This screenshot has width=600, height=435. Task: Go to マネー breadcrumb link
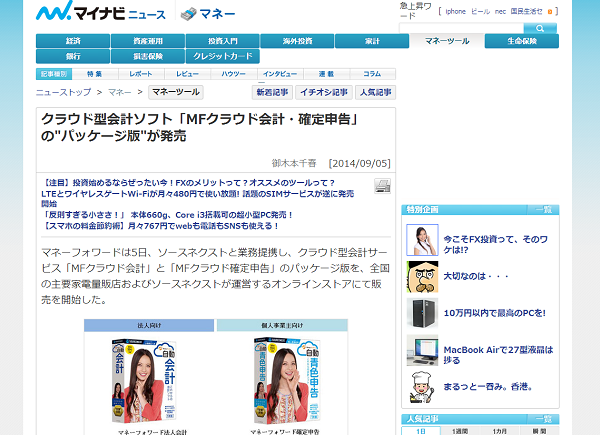119,92
